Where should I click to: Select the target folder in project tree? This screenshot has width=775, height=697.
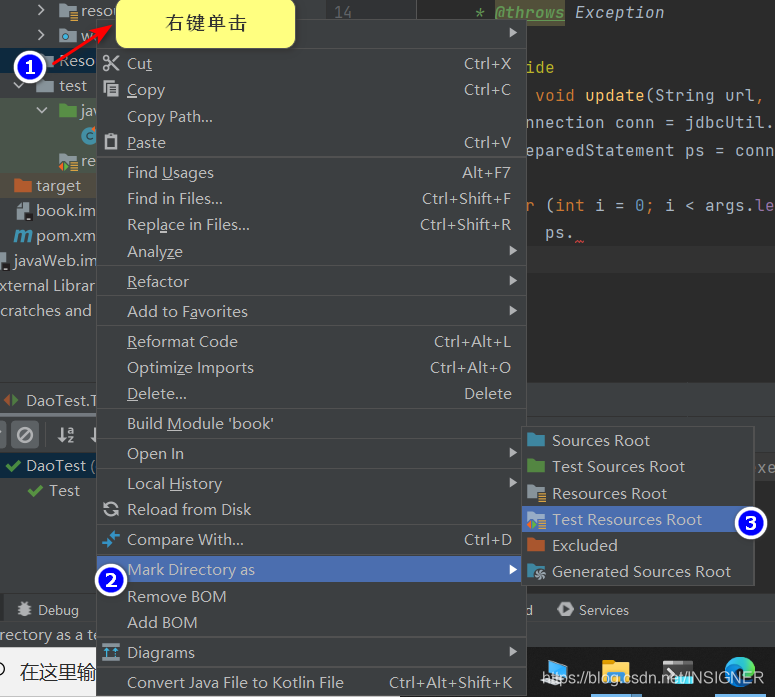point(48,185)
